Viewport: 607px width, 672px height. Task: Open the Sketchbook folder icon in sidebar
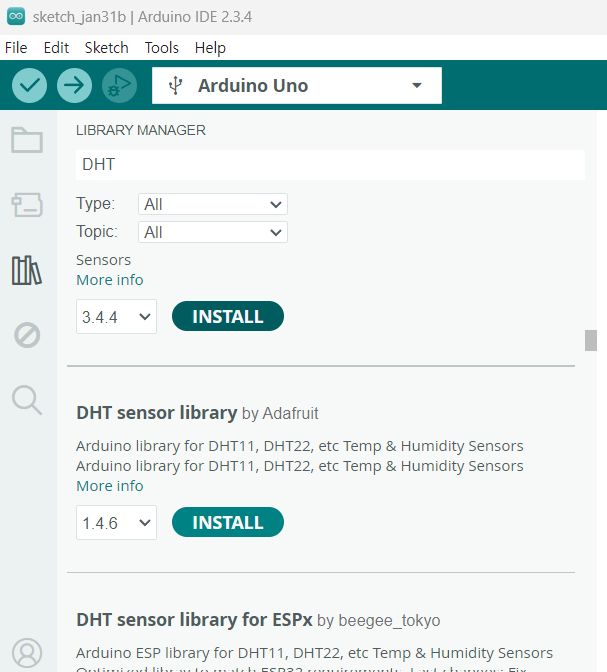[27, 140]
